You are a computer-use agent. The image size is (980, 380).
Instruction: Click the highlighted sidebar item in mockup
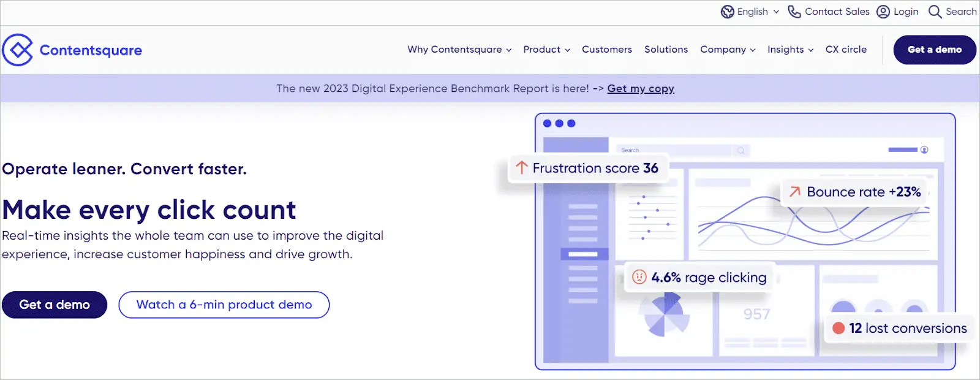pyautogui.click(x=584, y=254)
